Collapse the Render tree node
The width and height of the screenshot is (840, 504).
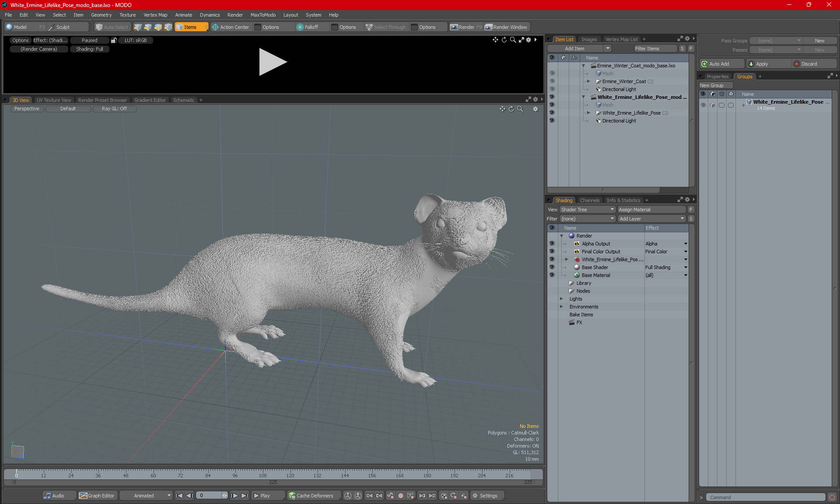562,236
